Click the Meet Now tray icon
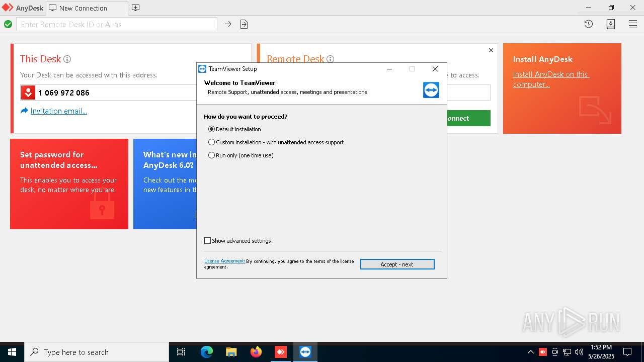Viewport: 644px width, 362px height. click(x=555, y=352)
